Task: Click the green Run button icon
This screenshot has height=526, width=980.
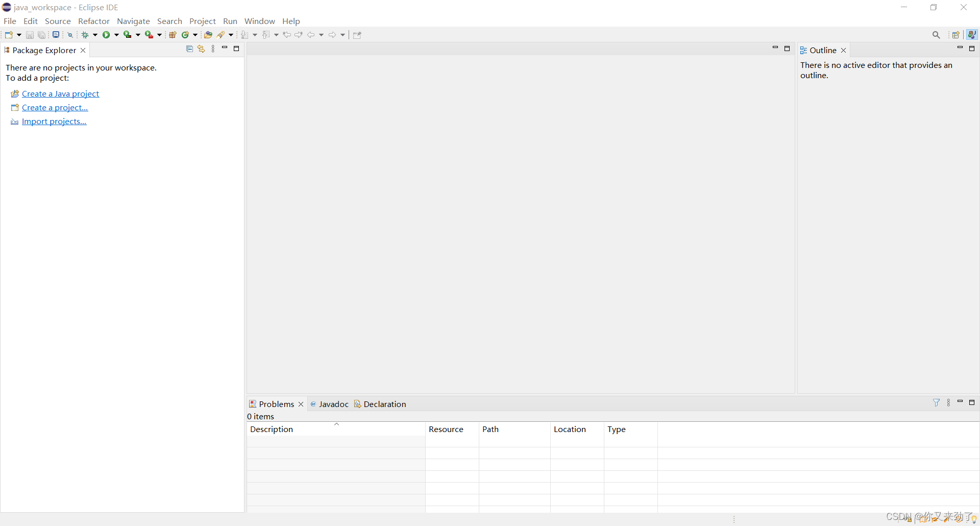Action: coord(106,35)
